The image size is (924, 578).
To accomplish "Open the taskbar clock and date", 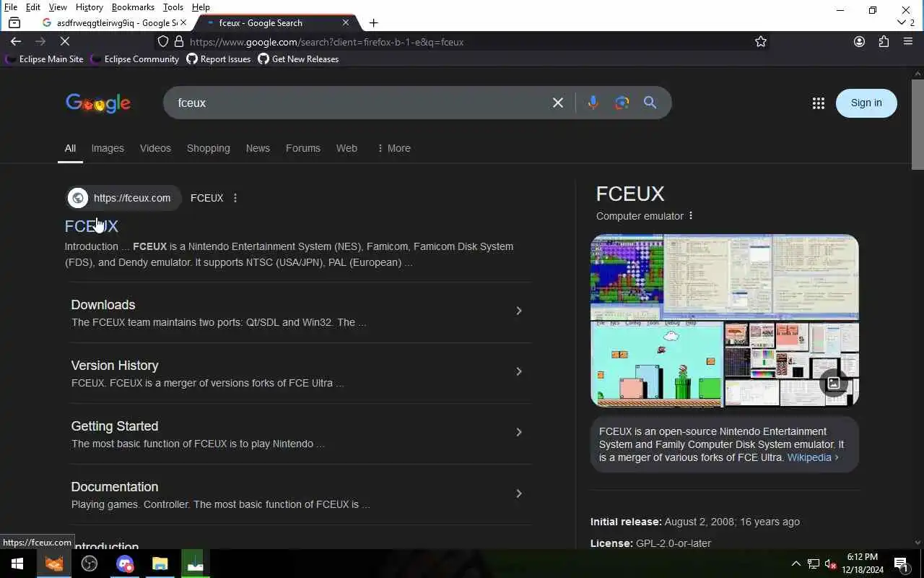I will (x=863, y=564).
